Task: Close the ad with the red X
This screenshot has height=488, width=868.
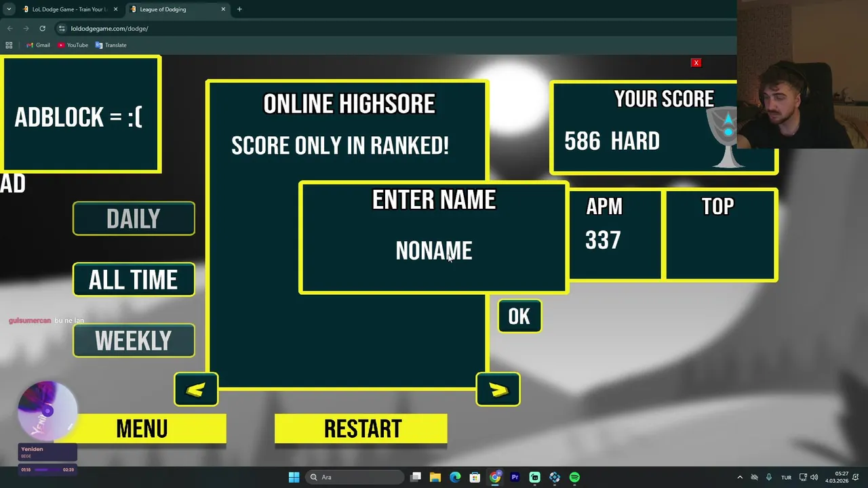Action: pos(696,62)
